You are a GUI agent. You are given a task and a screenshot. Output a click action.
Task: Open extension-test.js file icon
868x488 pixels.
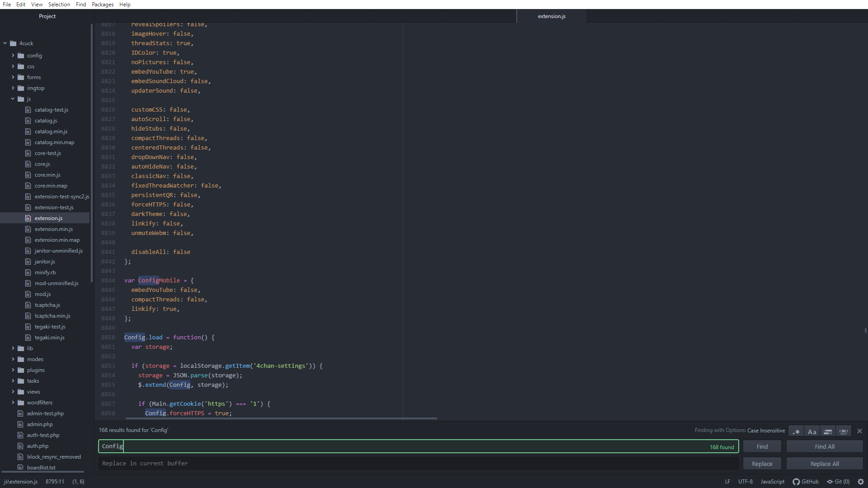tap(28, 207)
